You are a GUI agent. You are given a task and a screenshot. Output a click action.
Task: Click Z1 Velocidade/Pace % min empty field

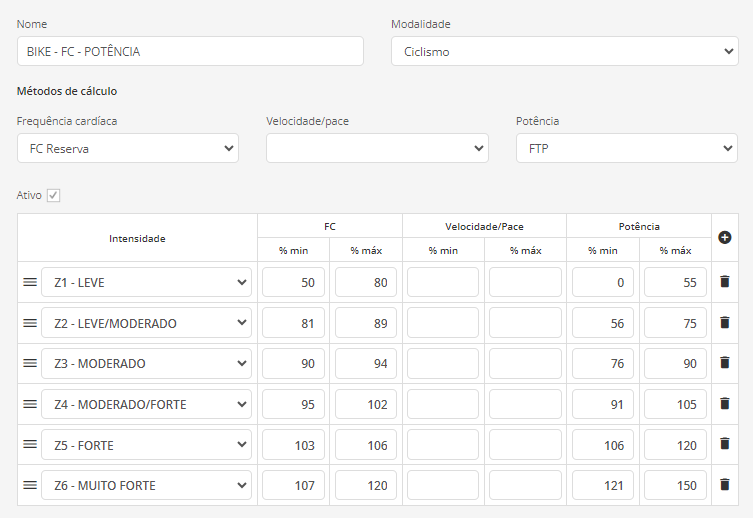pos(443,282)
